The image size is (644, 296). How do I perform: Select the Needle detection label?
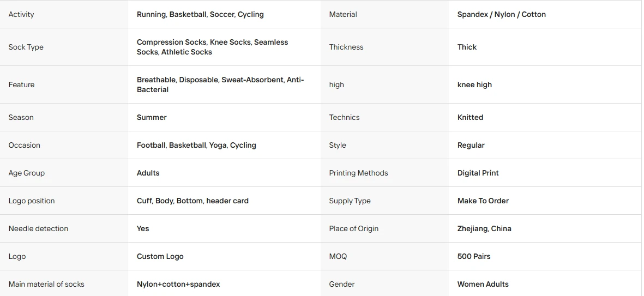38,228
